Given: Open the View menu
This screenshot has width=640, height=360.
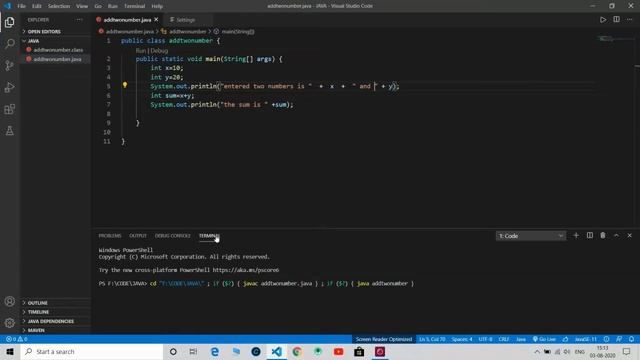Looking at the screenshot, I should coord(82,6).
